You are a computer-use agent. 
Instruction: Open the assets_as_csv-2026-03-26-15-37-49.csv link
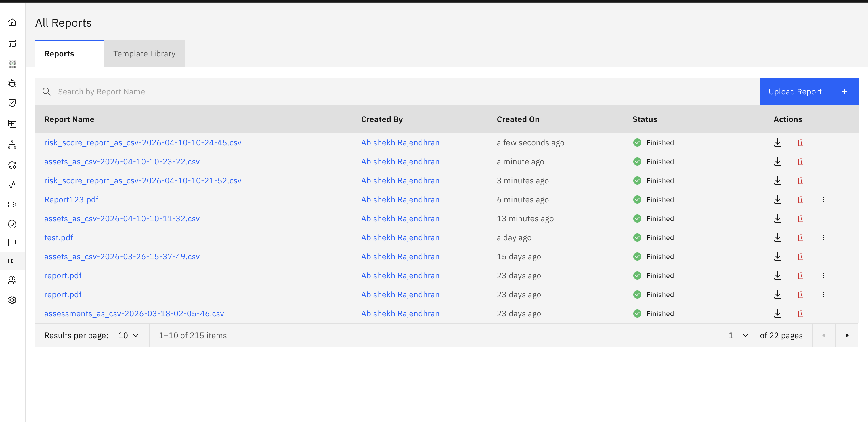coord(122,256)
